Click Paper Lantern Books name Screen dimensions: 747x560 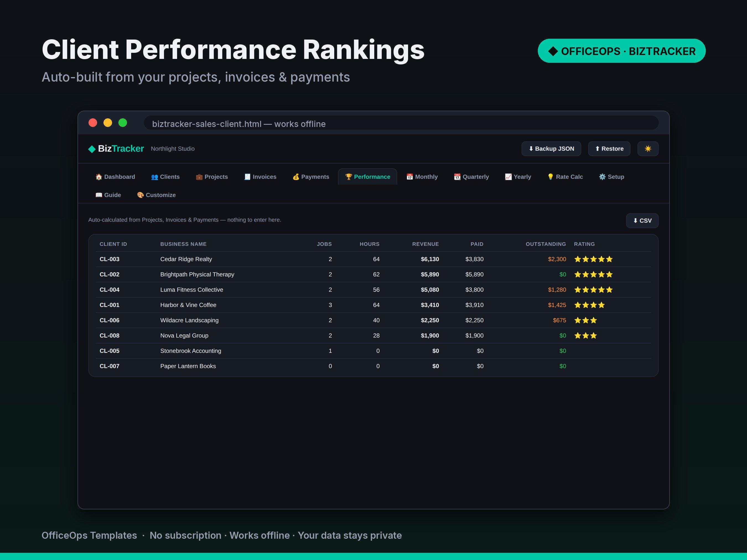188,366
